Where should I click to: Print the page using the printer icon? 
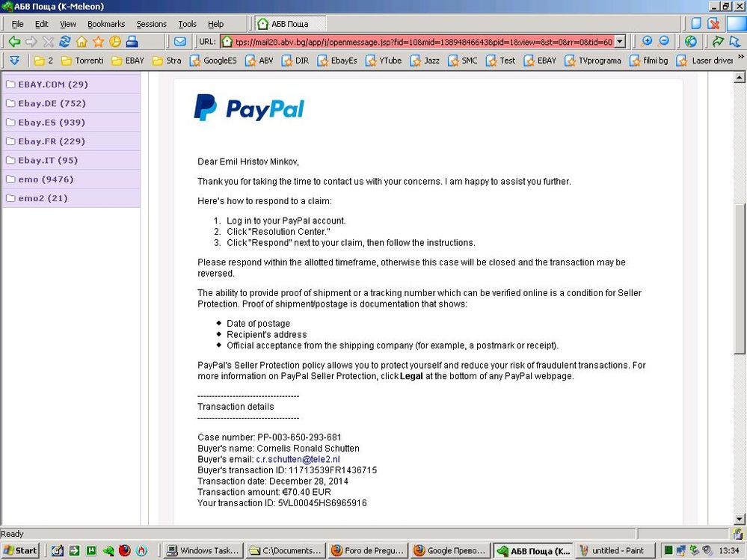(132, 42)
